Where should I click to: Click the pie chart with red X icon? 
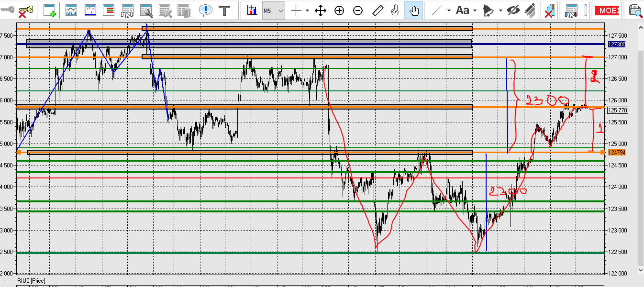click(549, 10)
